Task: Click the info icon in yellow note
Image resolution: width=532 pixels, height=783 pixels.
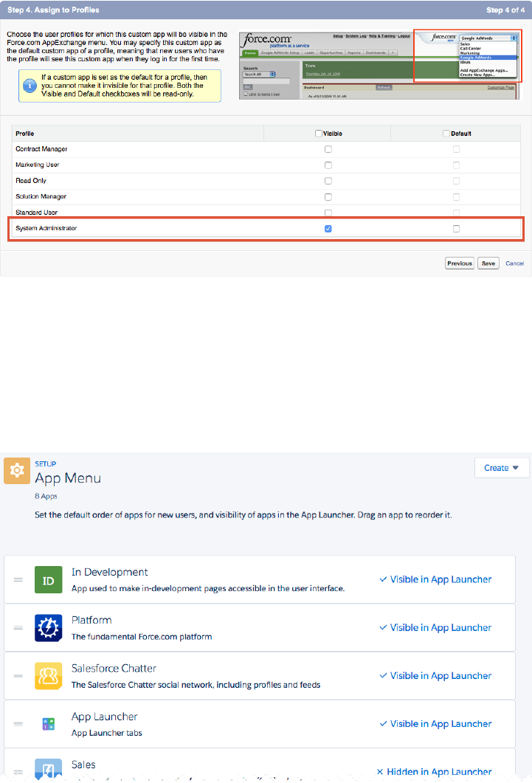Action: (30, 86)
